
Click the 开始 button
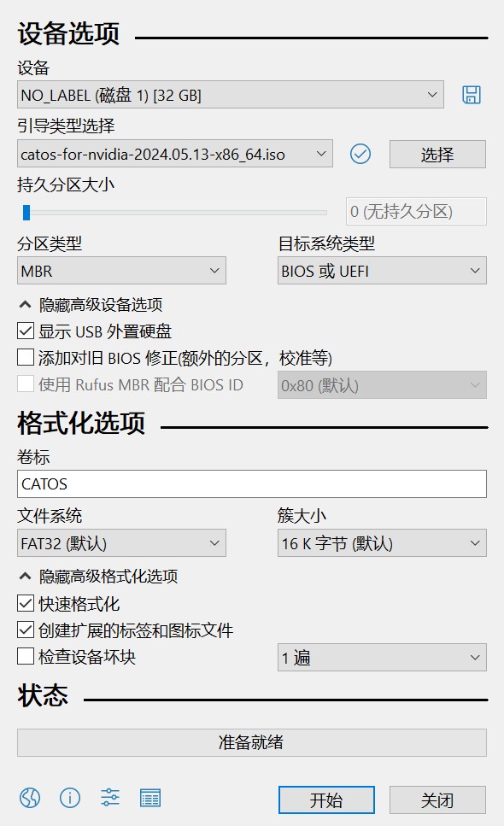click(x=326, y=800)
